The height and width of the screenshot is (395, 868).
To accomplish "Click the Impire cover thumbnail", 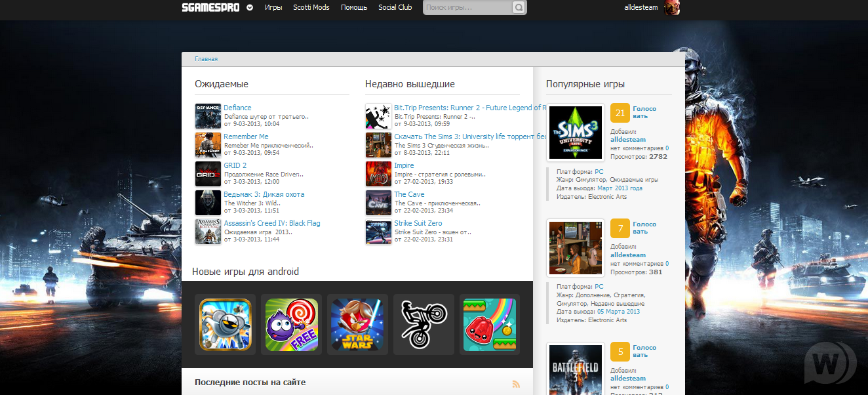I will click(x=378, y=174).
